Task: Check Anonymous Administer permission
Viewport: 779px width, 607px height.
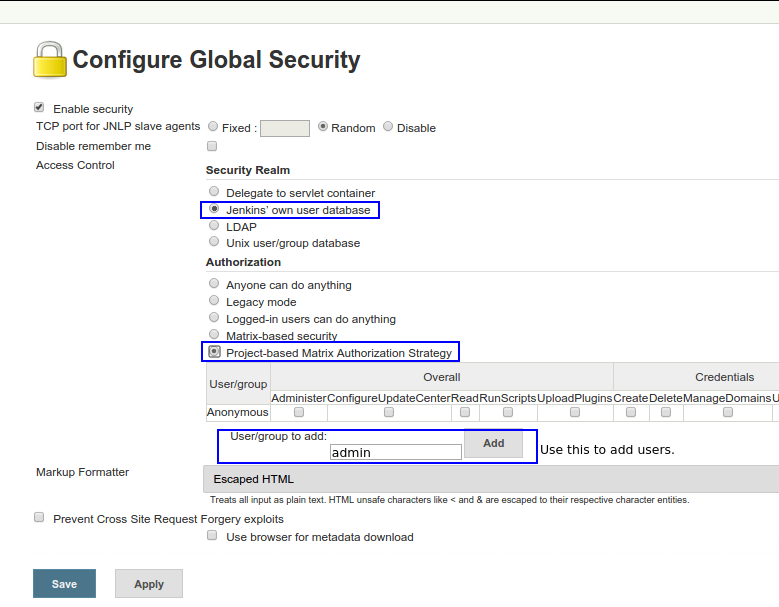Action: click(x=299, y=412)
